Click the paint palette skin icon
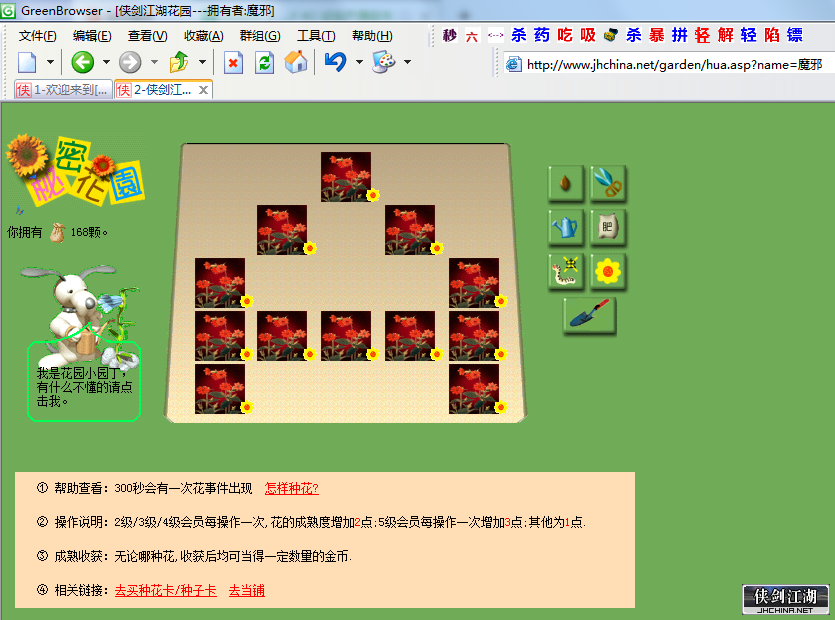 (383, 62)
